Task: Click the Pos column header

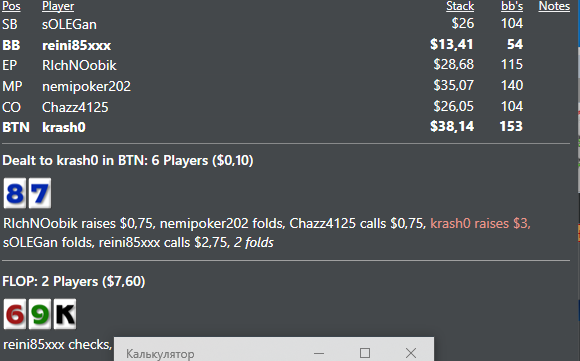Action: click(x=11, y=6)
